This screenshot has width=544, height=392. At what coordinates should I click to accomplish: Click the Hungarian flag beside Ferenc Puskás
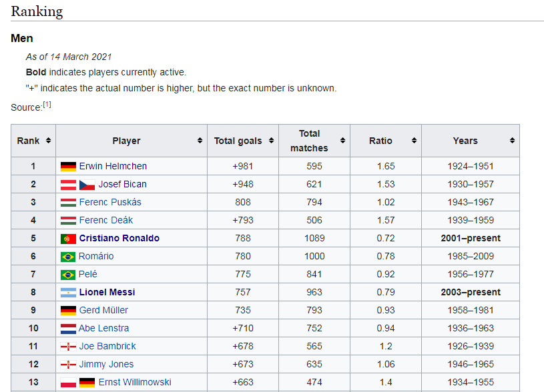pyautogui.click(x=68, y=203)
